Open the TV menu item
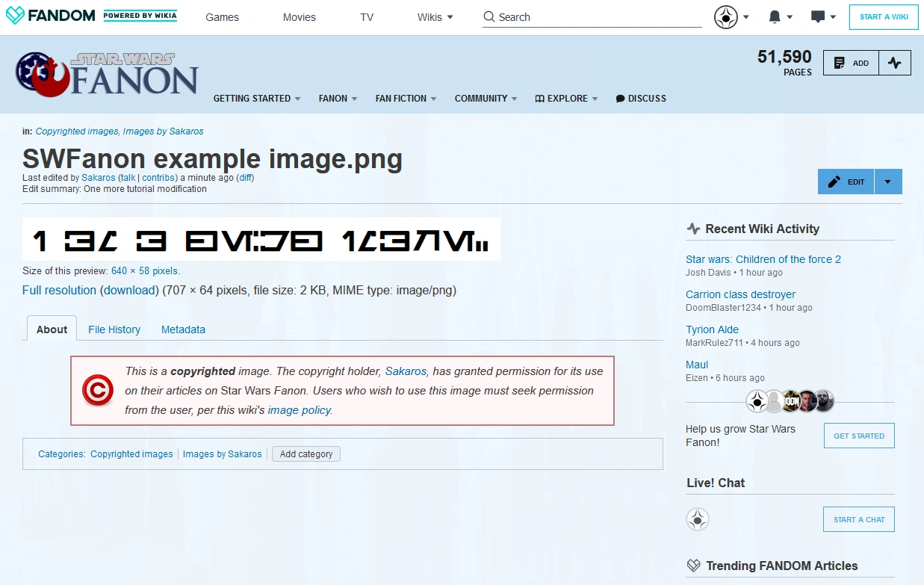This screenshot has width=924, height=585. coord(367,17)
